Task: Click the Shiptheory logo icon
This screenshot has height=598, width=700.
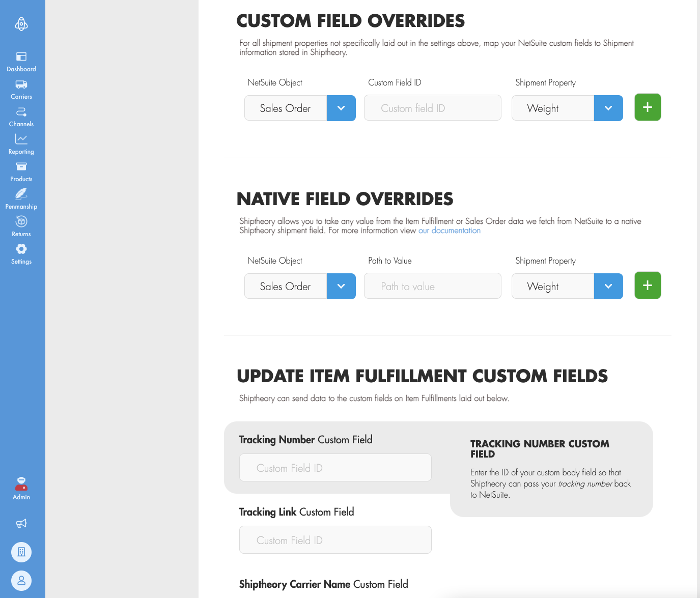Action: point(21,24)
